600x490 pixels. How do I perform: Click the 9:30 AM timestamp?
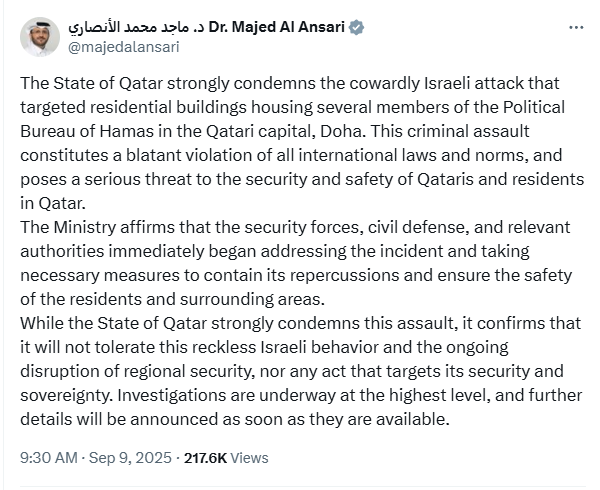click(49, 457)
